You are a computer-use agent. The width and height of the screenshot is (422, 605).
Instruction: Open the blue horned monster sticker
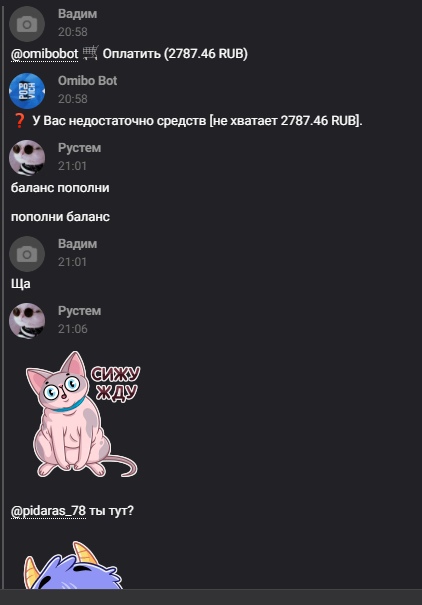[73, 565]
